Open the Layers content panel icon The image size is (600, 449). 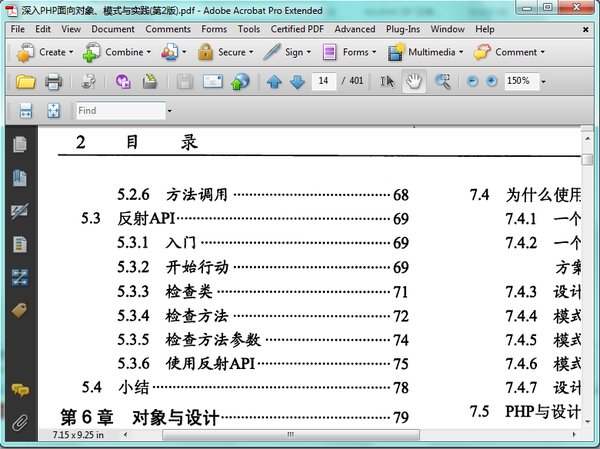[x=20, y=245]
